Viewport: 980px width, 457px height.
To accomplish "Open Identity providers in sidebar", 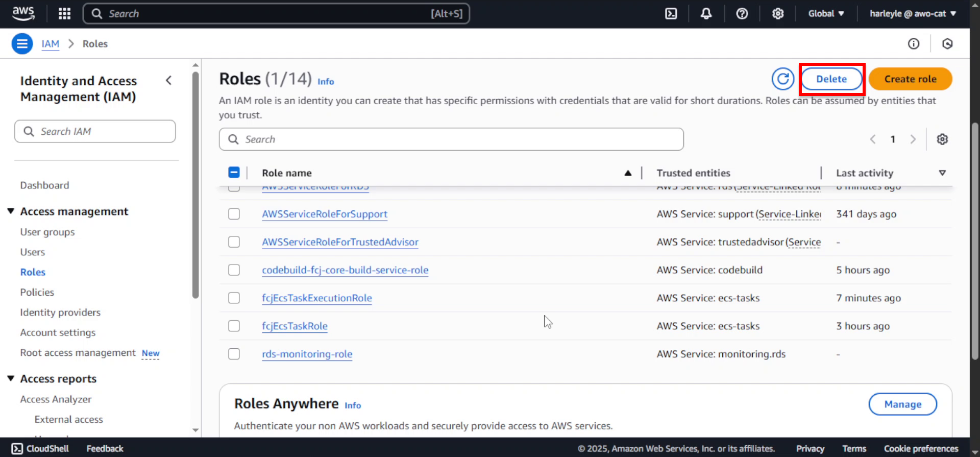I will [x=60, y=312].
